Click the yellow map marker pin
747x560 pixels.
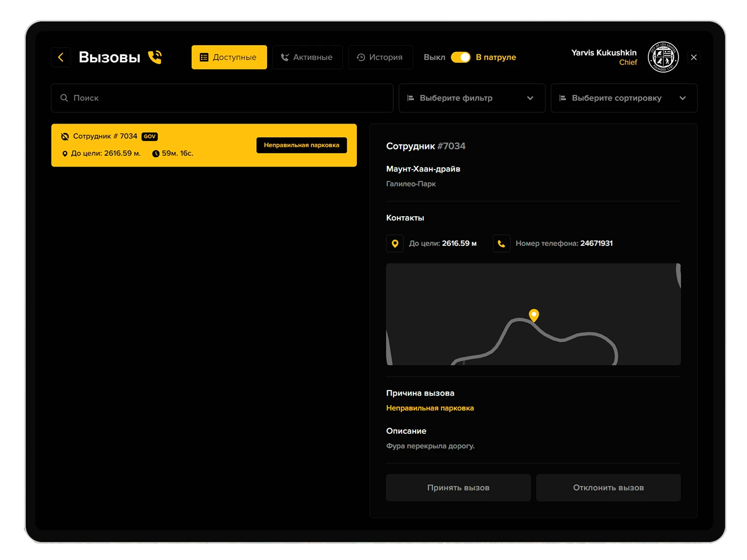(534, 315)
